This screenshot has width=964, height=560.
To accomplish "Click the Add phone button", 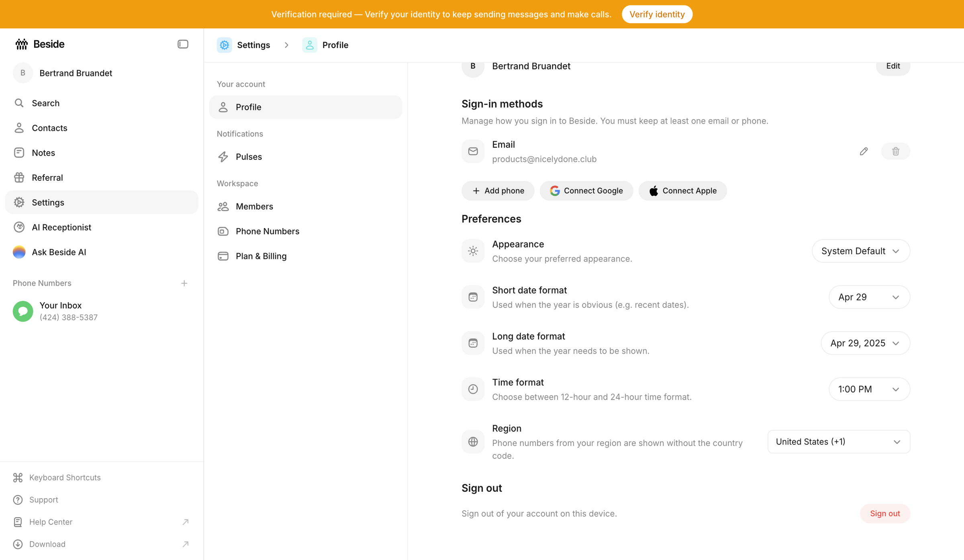I will (498, 191).
